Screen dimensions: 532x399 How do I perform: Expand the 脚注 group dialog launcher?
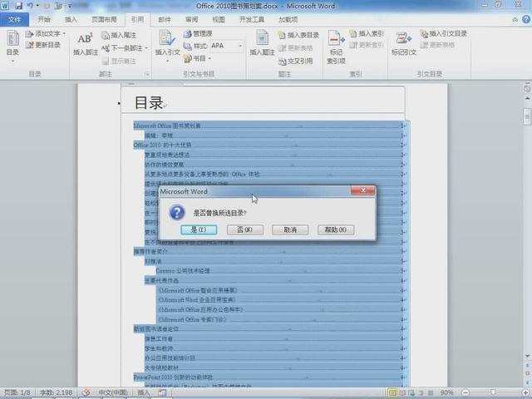pos(147,74)
